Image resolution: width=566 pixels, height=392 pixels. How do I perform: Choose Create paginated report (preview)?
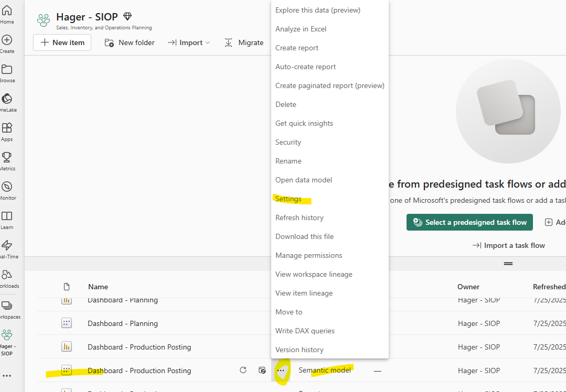click(x=329, y=85)
